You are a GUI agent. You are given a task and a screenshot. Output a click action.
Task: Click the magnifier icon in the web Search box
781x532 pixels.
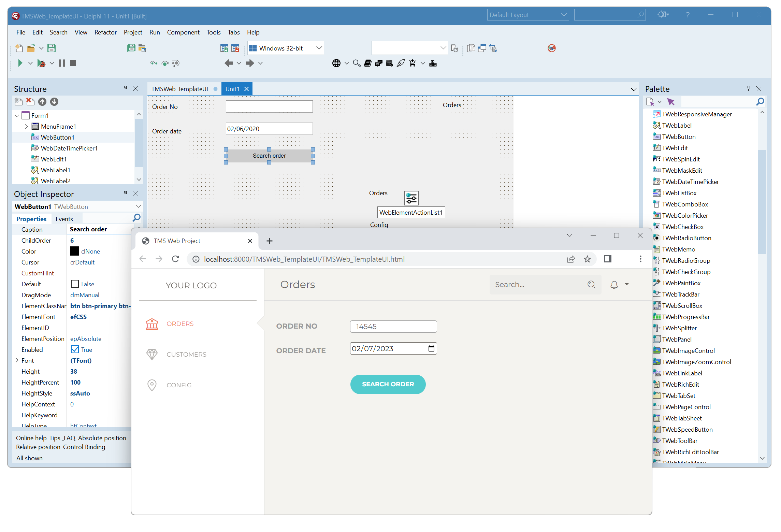point(591,285)
